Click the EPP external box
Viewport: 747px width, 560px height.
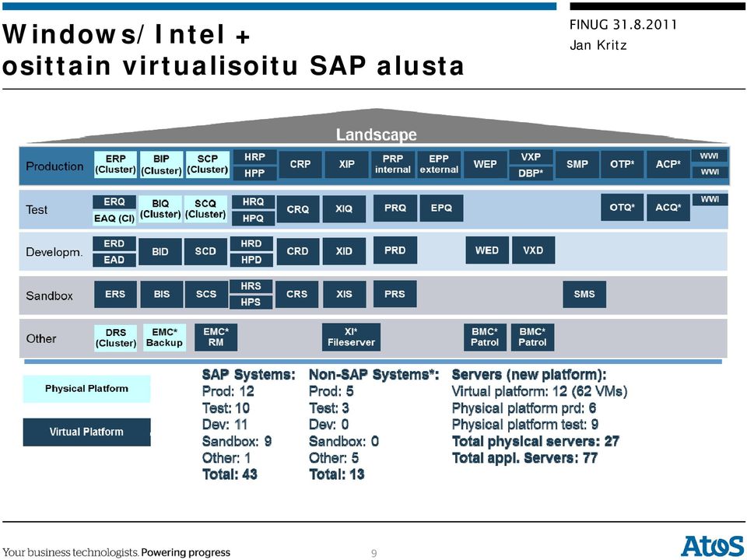click(439, 164)
